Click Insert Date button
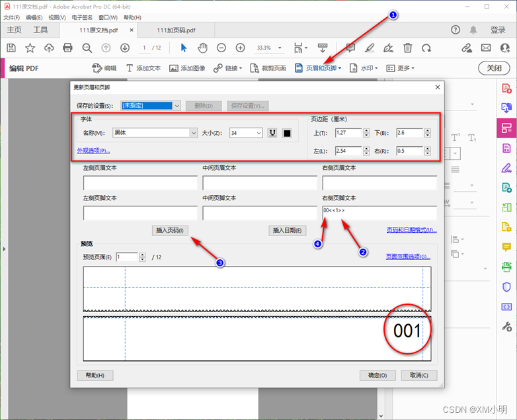The image size is (517, 420). (x=288, y=230)
